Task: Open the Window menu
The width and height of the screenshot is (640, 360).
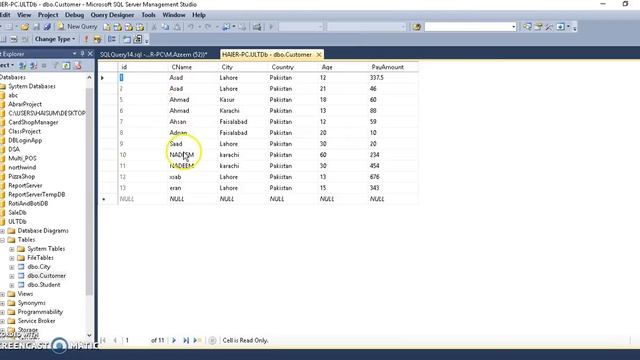Action: click(174, 15)
